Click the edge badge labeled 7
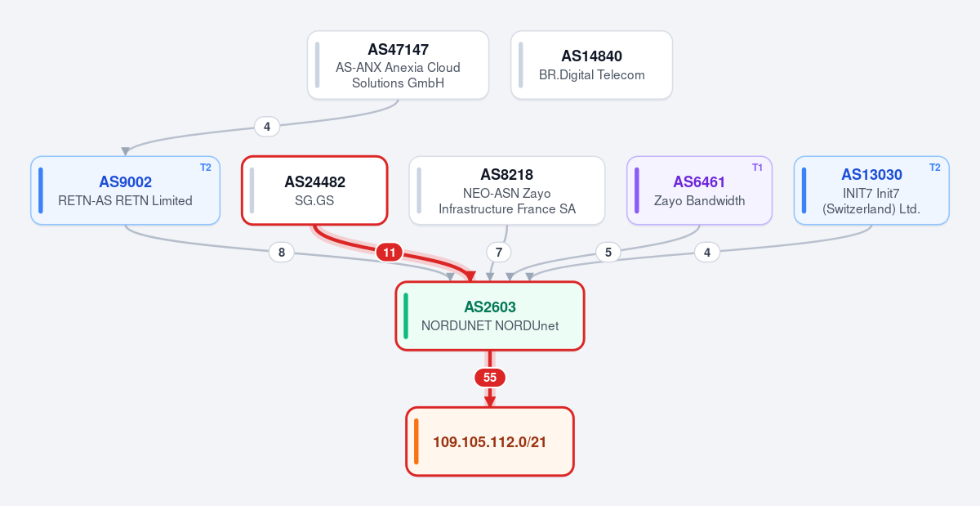This screenshot has height=506, width=980. point(498,252)
